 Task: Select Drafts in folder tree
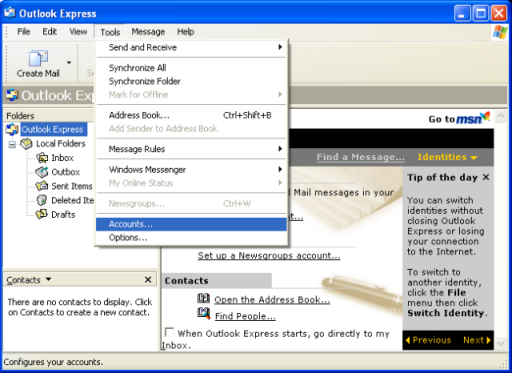pos(63,214)
